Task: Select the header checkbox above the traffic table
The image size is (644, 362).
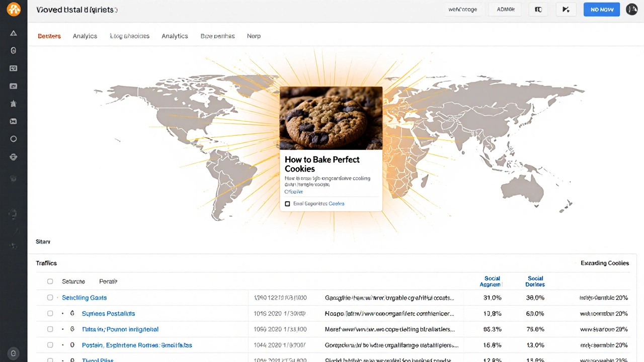Action: [x=50, y=281]
